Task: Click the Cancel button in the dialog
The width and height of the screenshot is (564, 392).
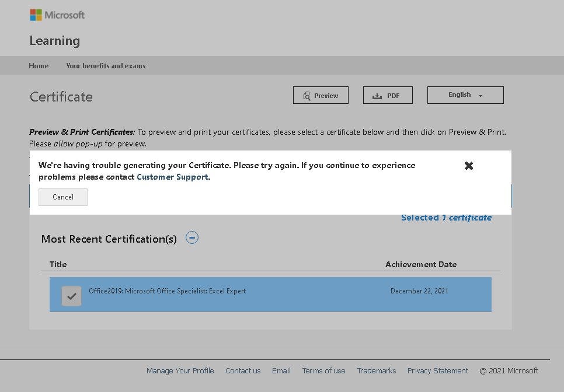Action: tap(63, 197)
